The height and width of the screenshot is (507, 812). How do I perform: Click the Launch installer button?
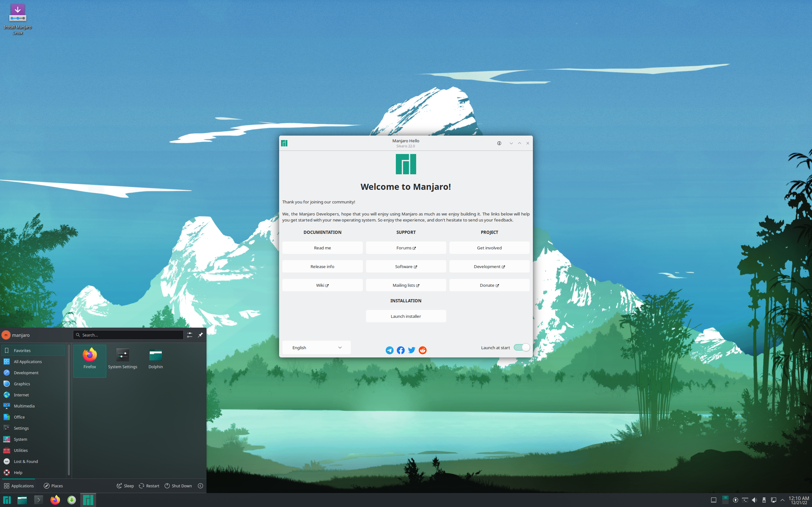(x=406, y=316)
